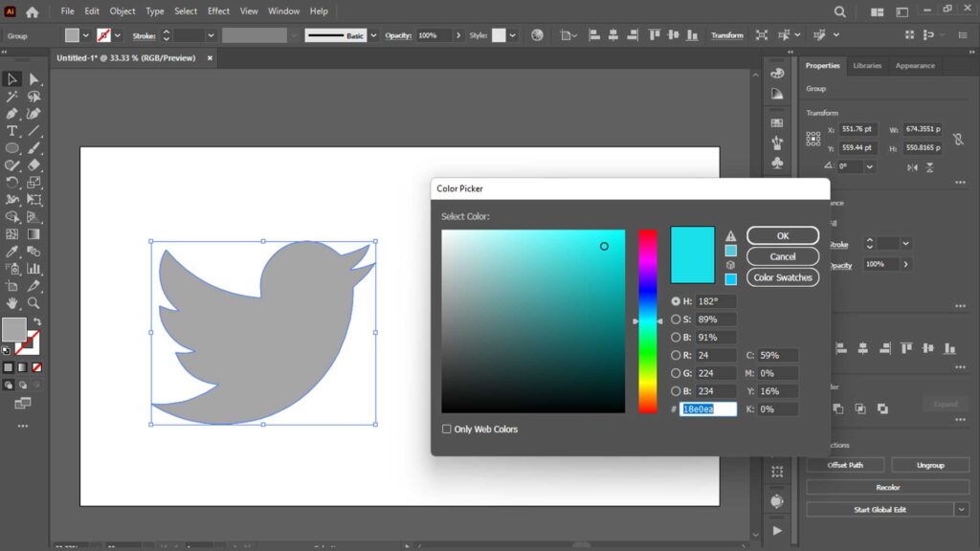Screen dimensions: 980x551
Task: Pick the Eyedropper tool
Action: [11, 252]
